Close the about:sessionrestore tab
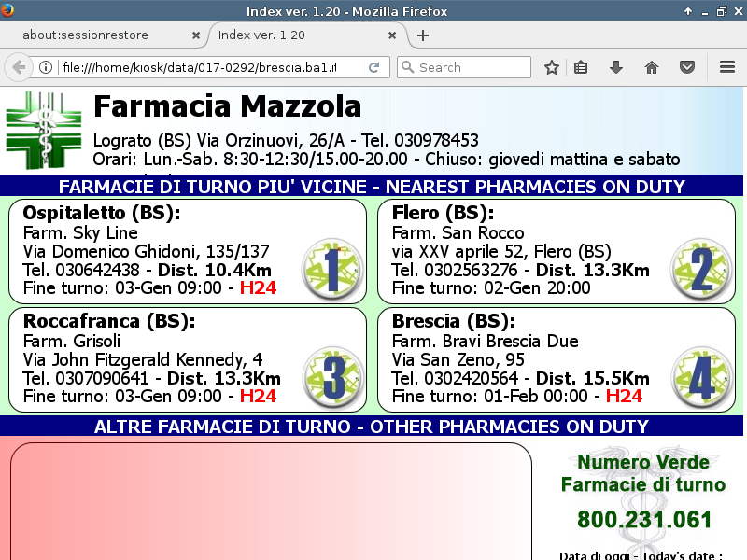The height and width of the screenshot is (560, 747). click(196, 35)
